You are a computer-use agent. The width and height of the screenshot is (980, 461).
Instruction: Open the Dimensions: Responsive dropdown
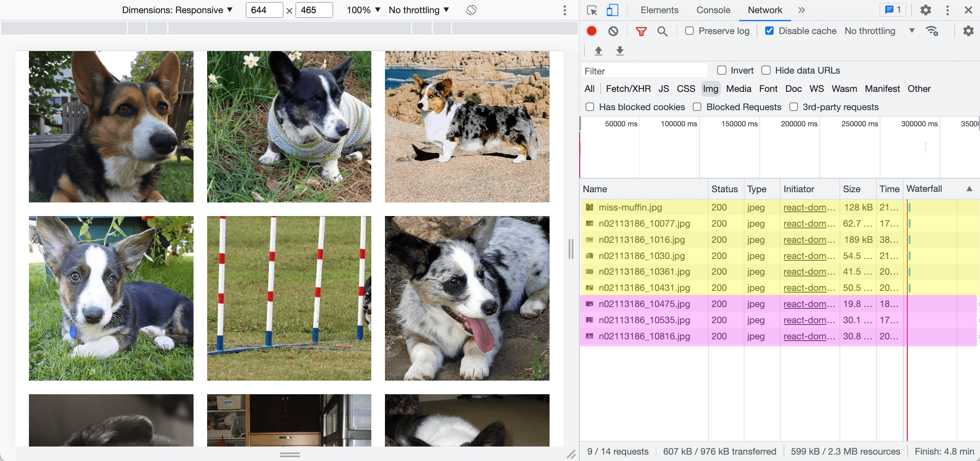[x=177, y=10]
